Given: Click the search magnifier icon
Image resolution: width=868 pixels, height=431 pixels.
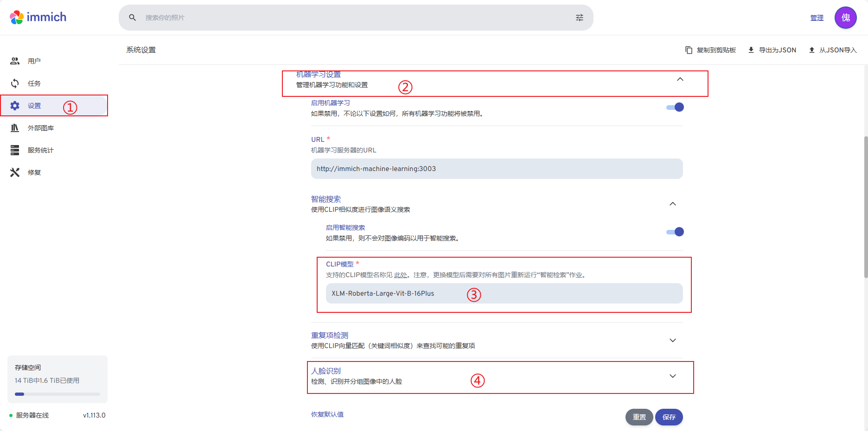Looking at the screenshot, I should (133, 18).
